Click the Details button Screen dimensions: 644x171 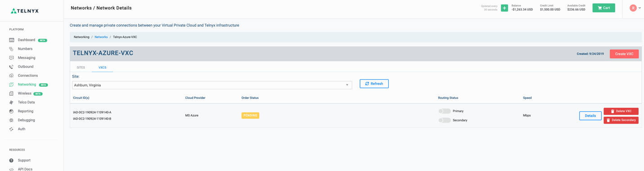tap(590, 116)
